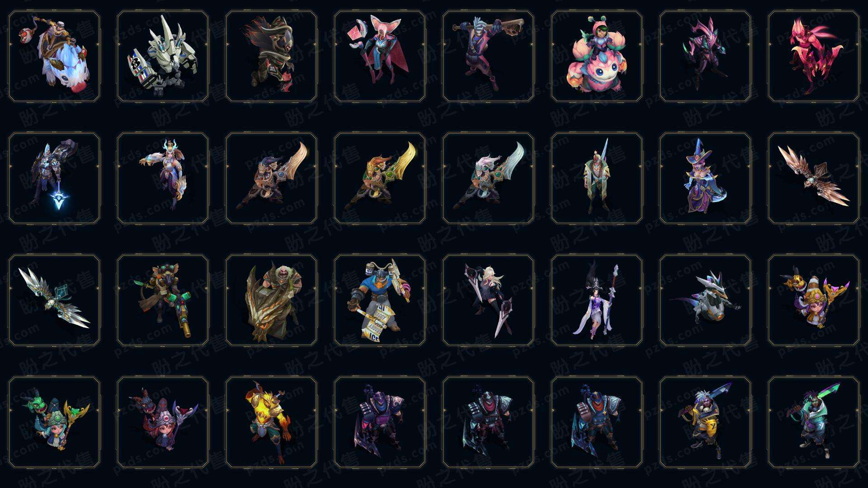Select the knight holding a glowing blue emblem
Image resolution: width=868 pixels, height=488 pixels.
pos(54,178)
